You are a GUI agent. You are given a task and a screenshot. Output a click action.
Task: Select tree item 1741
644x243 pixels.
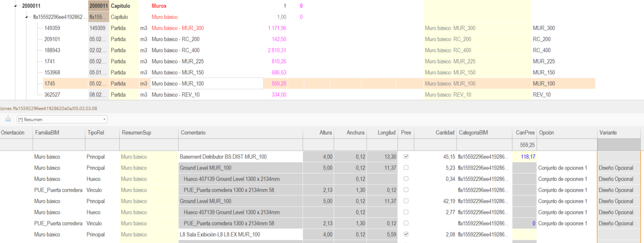pyautogui.click(x=50, y=61)
